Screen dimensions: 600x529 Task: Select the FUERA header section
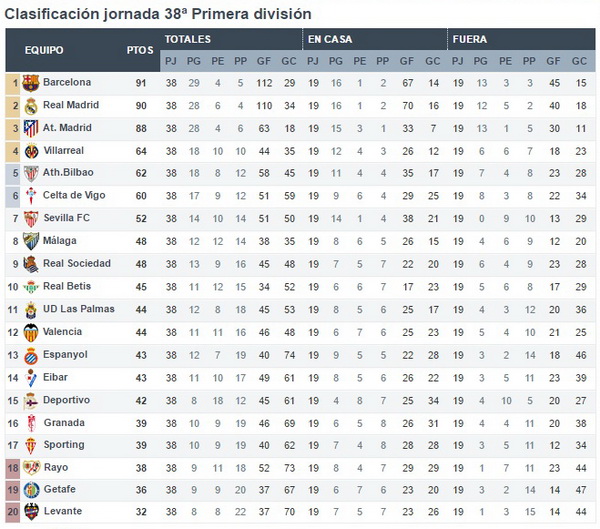point(522,39)
